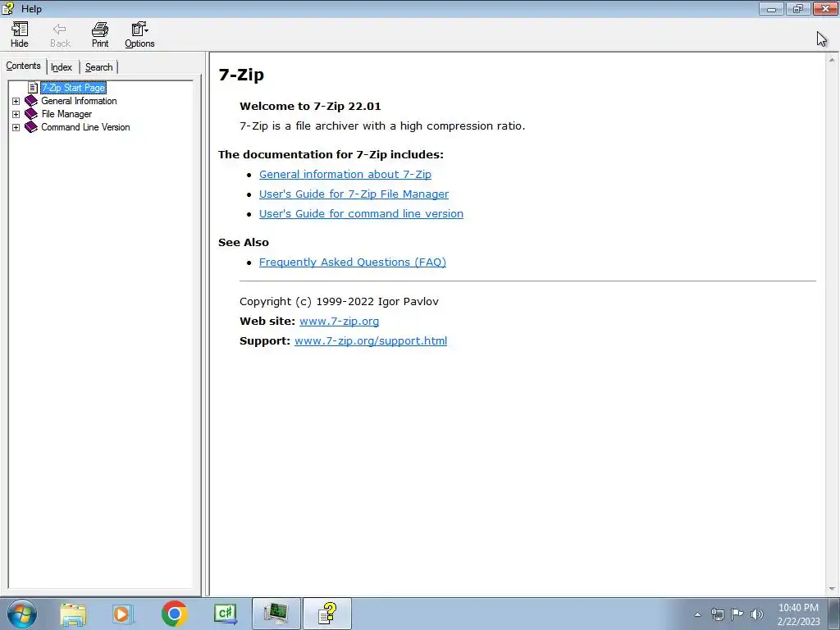840x630 pixels.
Task: Open User's Guide for 7-Zip File Manager
Action: [354, 194]
